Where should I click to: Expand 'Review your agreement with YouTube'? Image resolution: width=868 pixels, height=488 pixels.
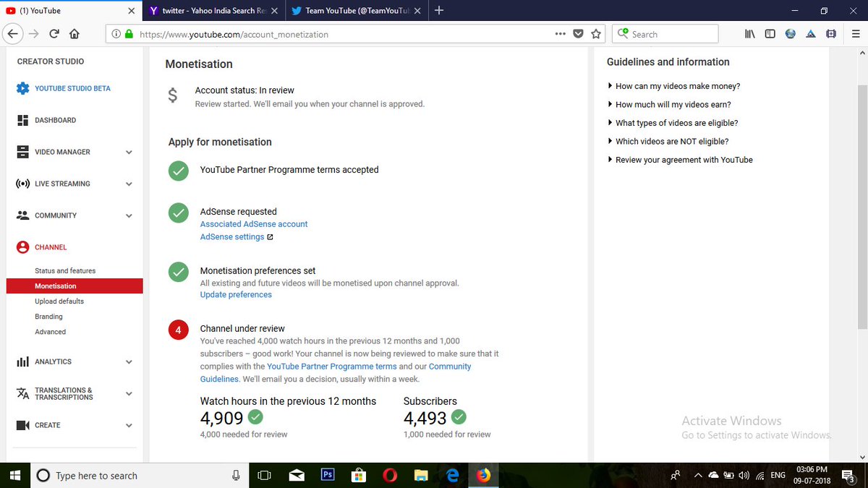[x=680, y=160]
